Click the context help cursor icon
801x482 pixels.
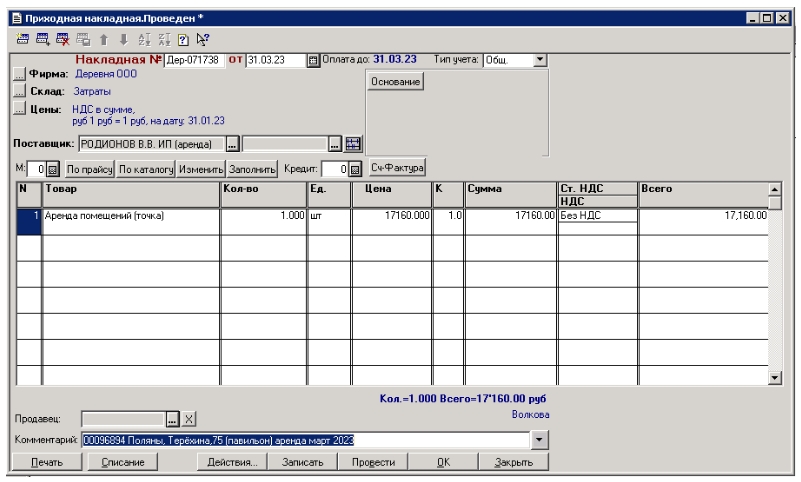coord(203,39)
